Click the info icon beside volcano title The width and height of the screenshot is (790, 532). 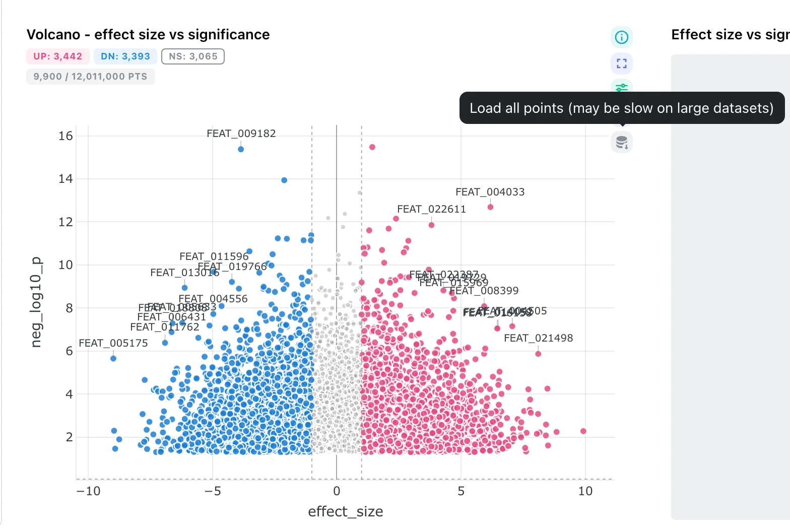pos(622,37)
